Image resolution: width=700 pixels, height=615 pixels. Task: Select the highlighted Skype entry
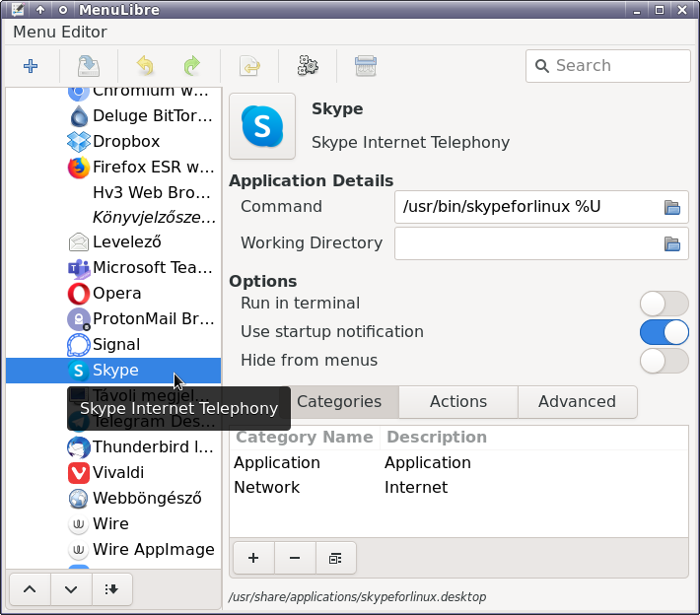click(x=113, y=370)
